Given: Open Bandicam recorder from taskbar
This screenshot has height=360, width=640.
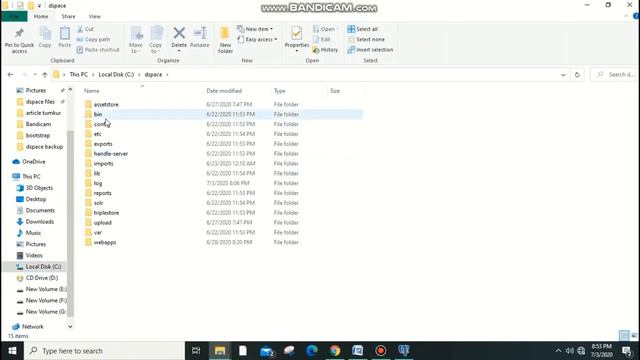Looking at the screenshot, I should click(x=380, y=351).
